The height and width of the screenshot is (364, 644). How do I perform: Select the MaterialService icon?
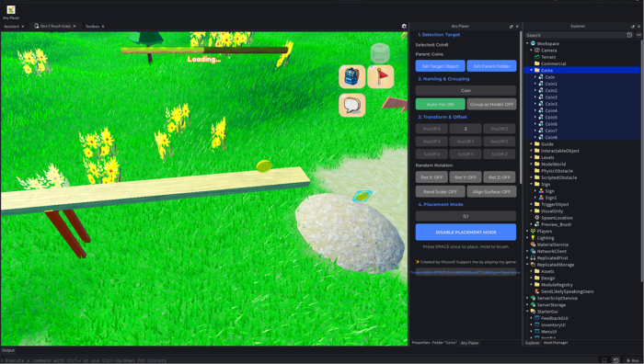533,245
